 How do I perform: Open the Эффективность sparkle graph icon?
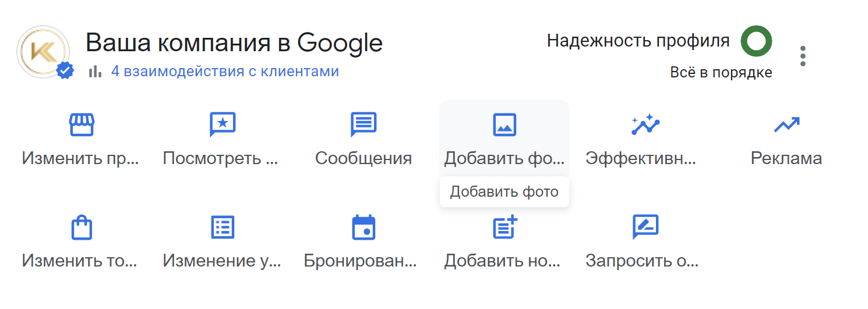(645, 125)
